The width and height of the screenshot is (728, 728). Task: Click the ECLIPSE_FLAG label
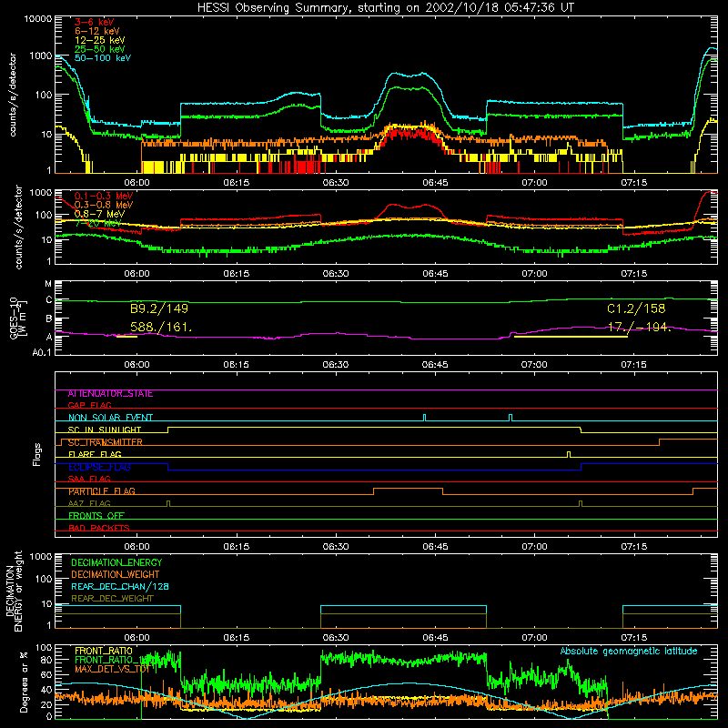99,467
